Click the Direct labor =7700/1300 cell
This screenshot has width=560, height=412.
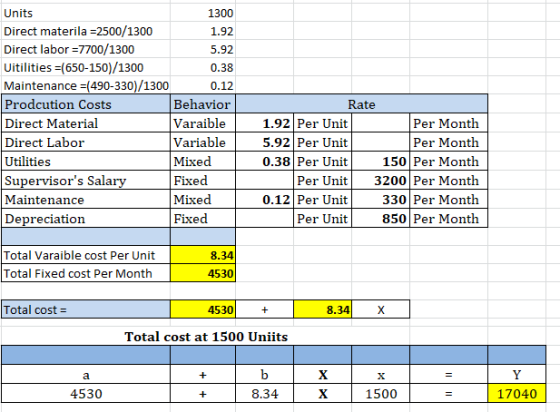coord(86,49)
